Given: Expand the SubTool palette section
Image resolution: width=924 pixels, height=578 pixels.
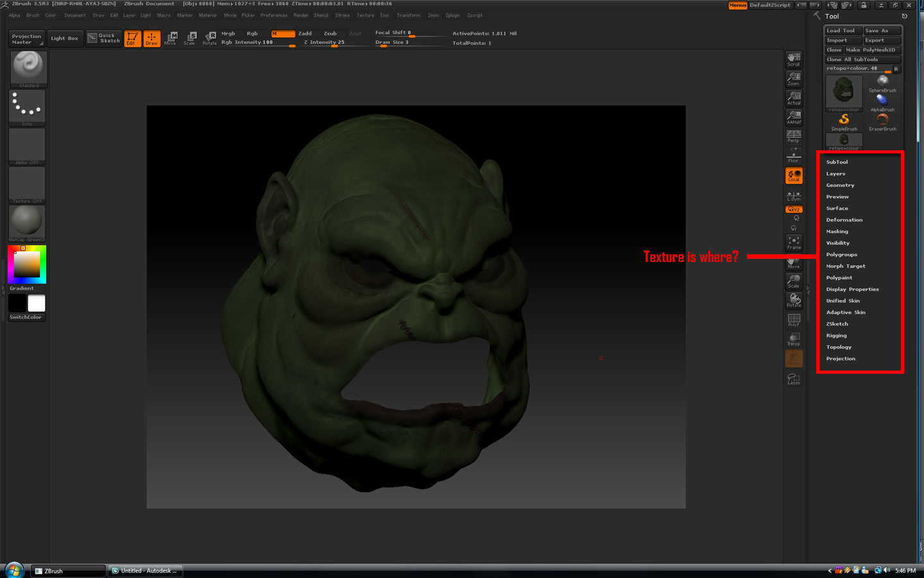Looking at the screenshot, I should (x=837, y=162).
